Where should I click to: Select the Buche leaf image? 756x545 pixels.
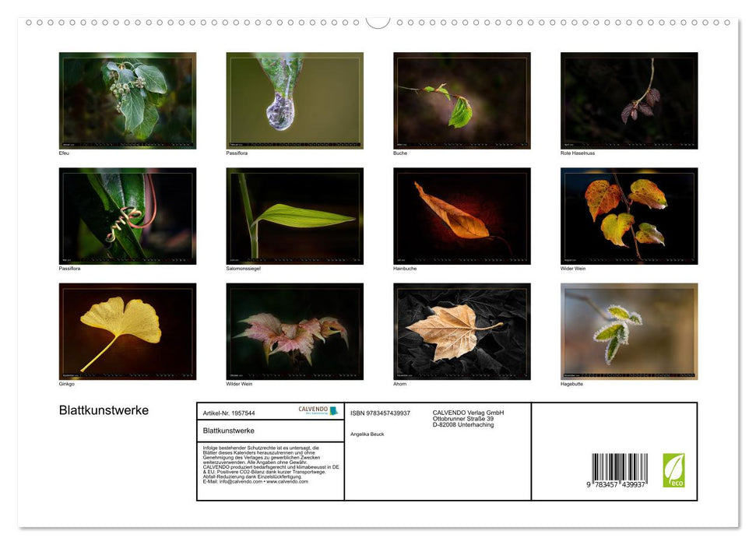[x=462, y=100]
